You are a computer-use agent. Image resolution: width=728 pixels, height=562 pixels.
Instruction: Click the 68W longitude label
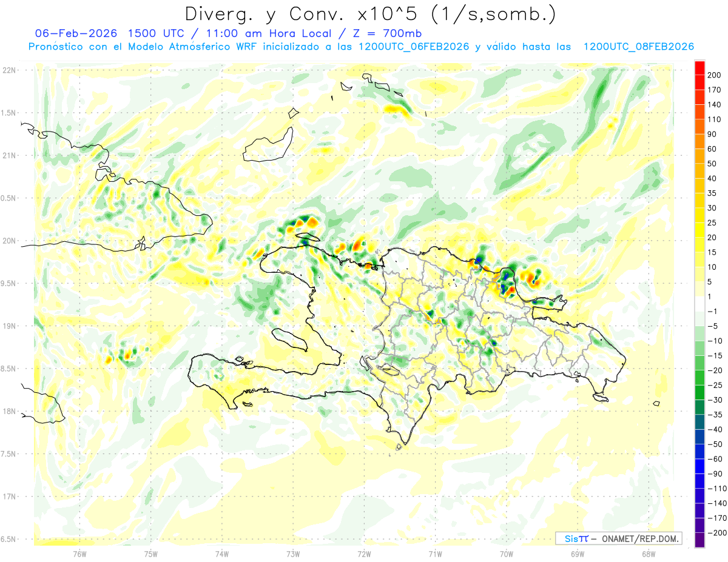(649, 553)
